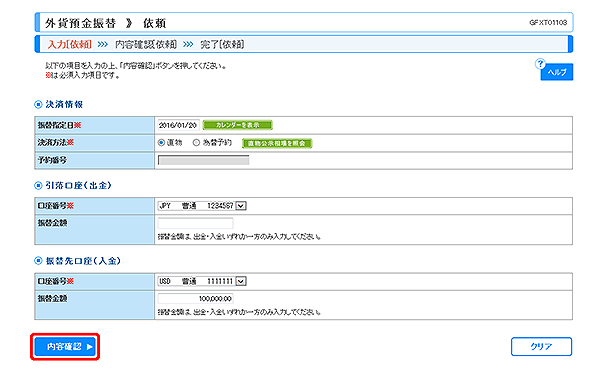Click the bullet icon beside 引落口座(出金)
This screenshot has width=600, height=370.
[38, 186]
